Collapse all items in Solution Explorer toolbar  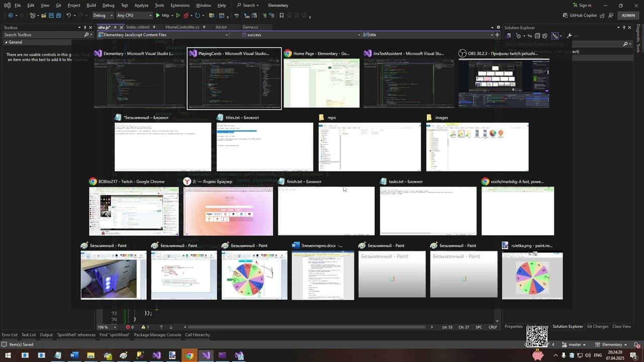[537, 36]
